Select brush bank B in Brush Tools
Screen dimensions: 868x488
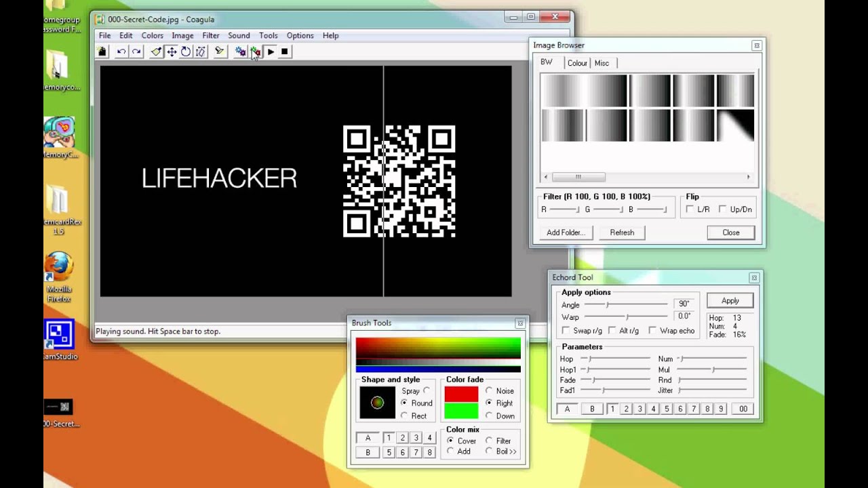pos(368,452)
